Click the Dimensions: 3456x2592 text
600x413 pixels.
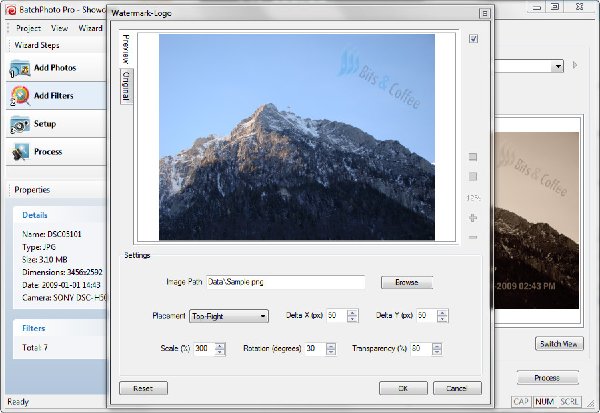pos(62,273)
